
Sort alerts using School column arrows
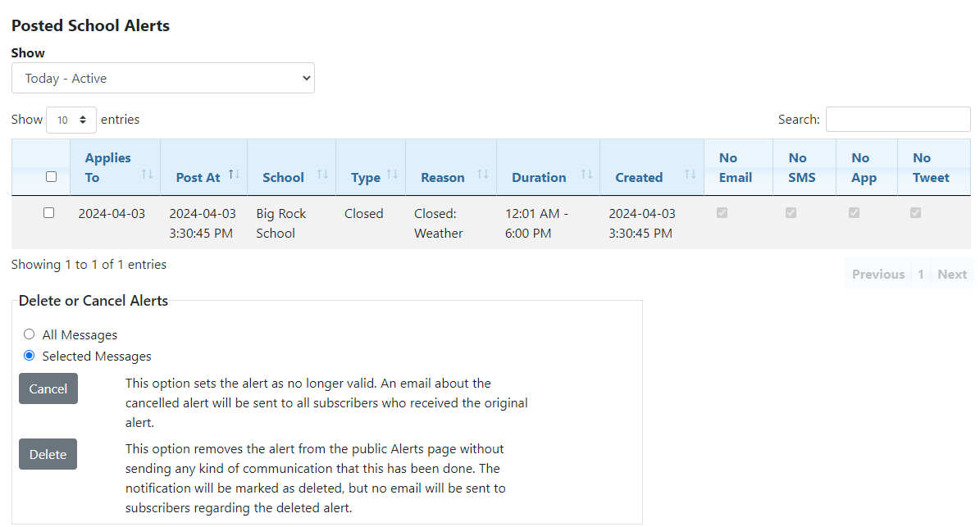322,175
